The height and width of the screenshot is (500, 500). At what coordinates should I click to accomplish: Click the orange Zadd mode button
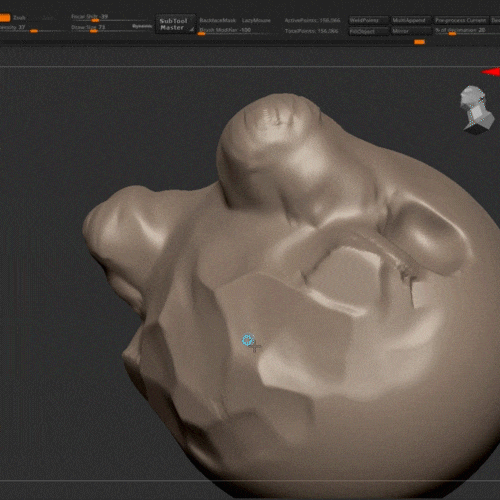pyautogui.click(x=5, y=18)
